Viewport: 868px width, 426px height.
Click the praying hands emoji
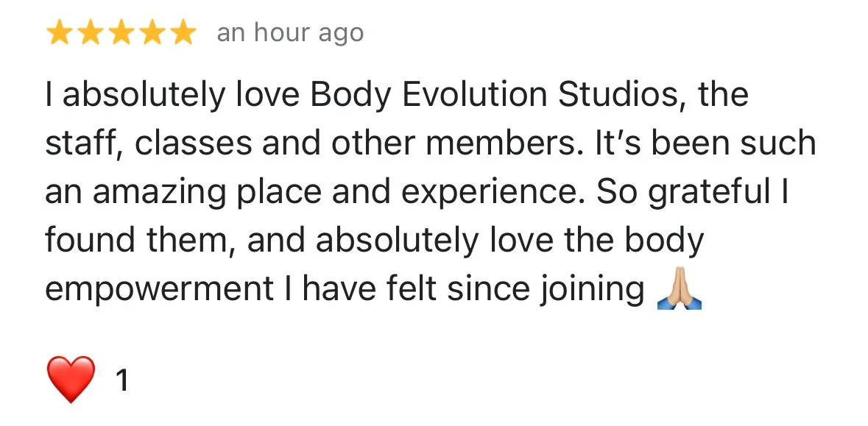[x=680, y=288]
